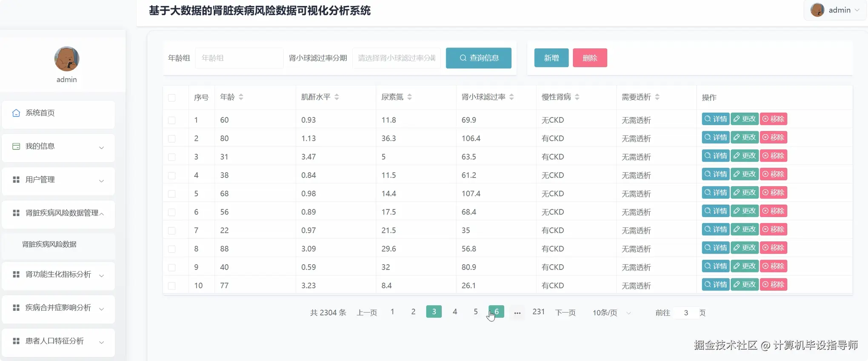Expand 疾病合并症影响分析 menu chevron
This screenshot has height=361, width=868.
point(102,309)
